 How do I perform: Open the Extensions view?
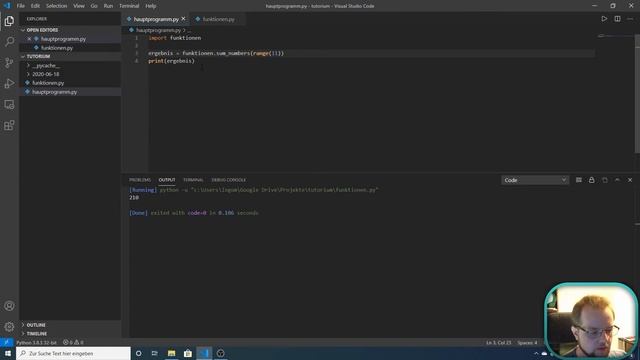[9, 125]
